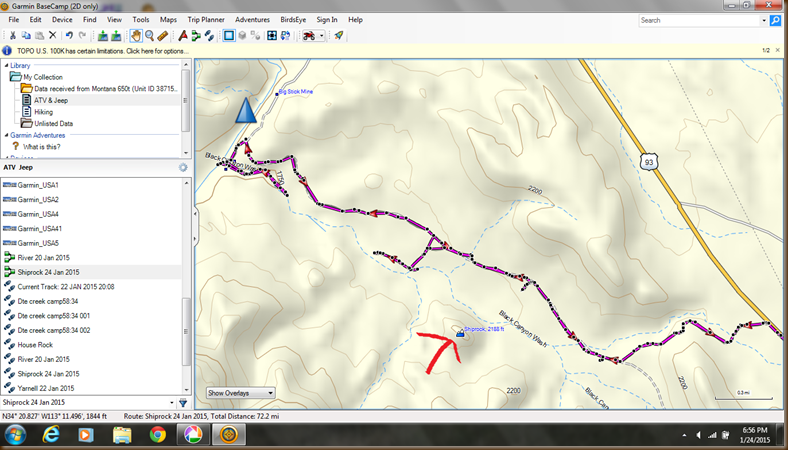The image size is (788, 450).
Task: Open the ATV Jeep list gear options
Action: point(183,167)
